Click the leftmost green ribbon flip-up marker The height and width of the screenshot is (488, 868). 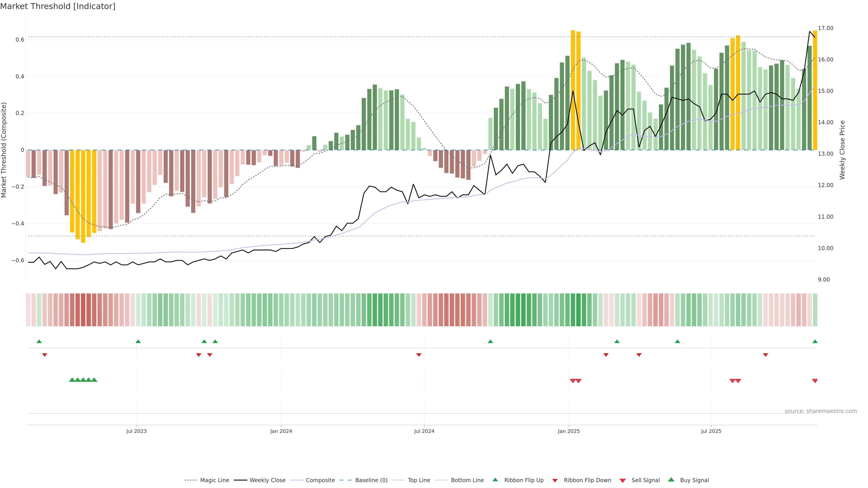[39, 342]
